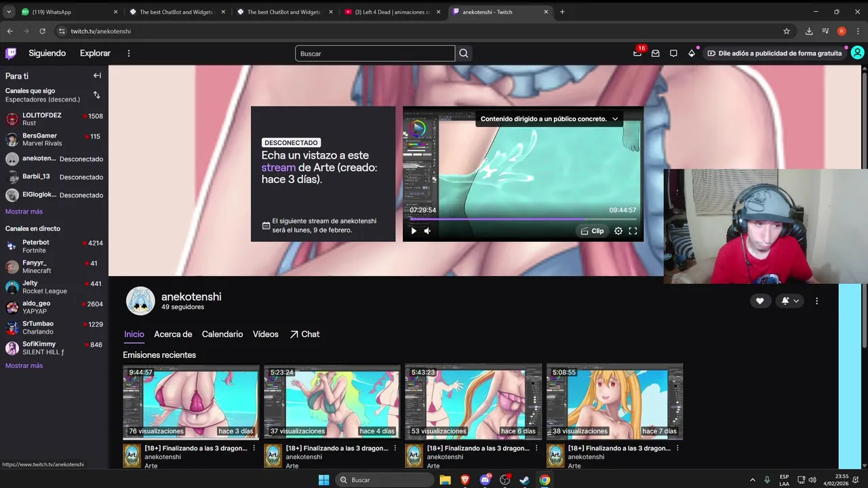Enter fullscreen on the video player
Viewport: 868px width, 488px height.
(x=633, y=231)
